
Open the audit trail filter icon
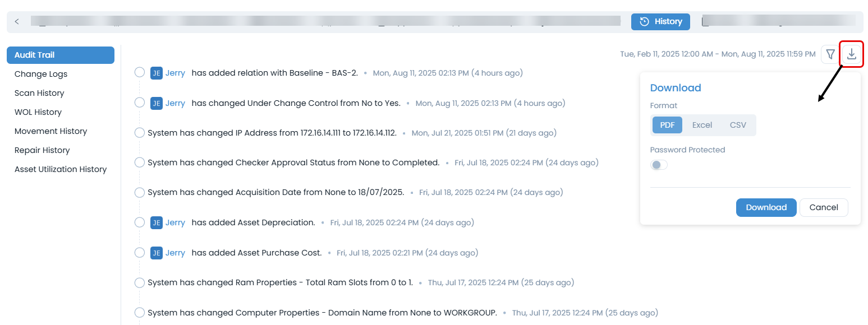click(830, 54)
